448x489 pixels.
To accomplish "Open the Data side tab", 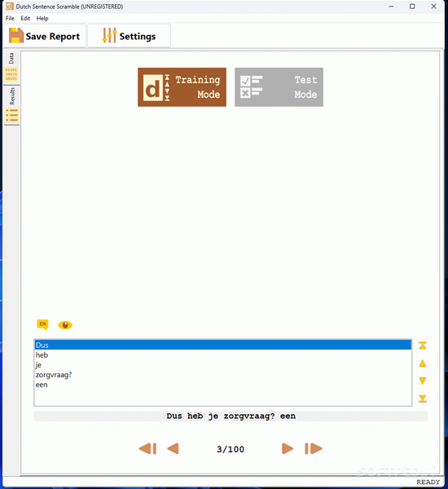I will coord(11,67).
